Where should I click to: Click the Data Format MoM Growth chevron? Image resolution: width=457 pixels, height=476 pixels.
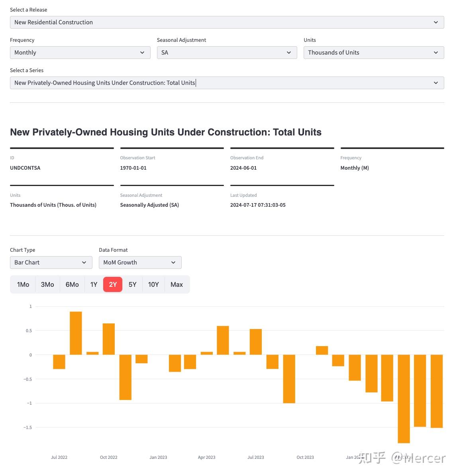[x=173, y=262]
